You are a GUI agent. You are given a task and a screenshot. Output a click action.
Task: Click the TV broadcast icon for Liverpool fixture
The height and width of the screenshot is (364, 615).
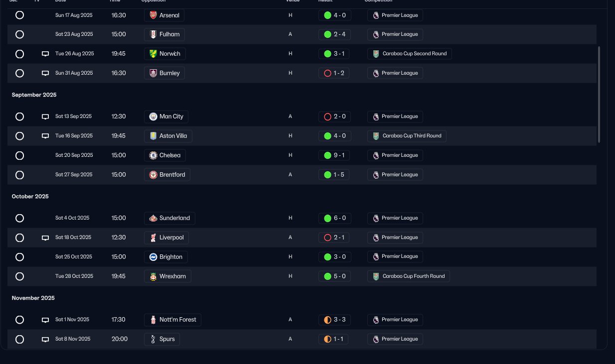pyautogui.click(x=45, y=238)
